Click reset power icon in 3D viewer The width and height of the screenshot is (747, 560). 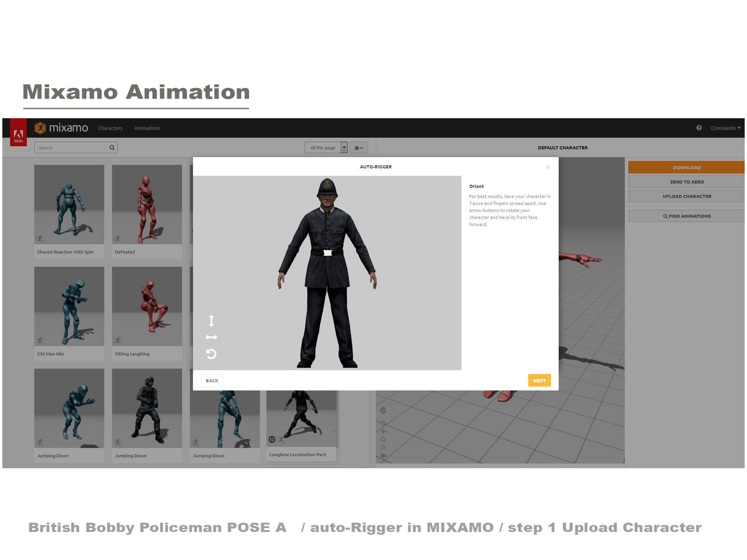coord(383,448)
